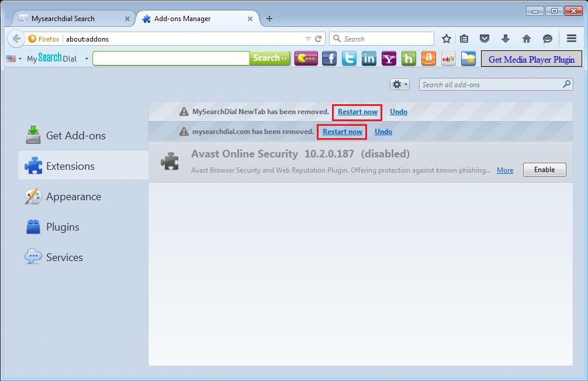This screenshot has width=588, height=381.
Task: Show URL history dropdown arrow
Action: click(x=308, y=39)
